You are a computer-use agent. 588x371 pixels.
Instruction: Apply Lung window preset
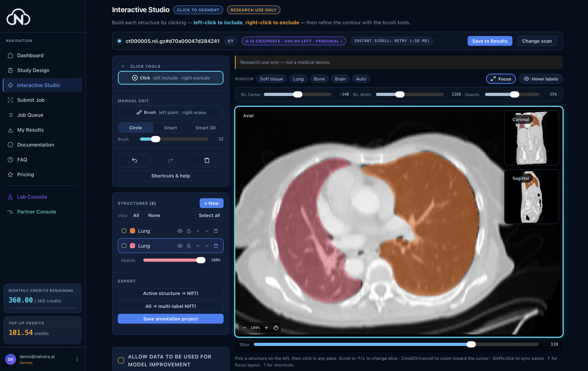[298, 79]
